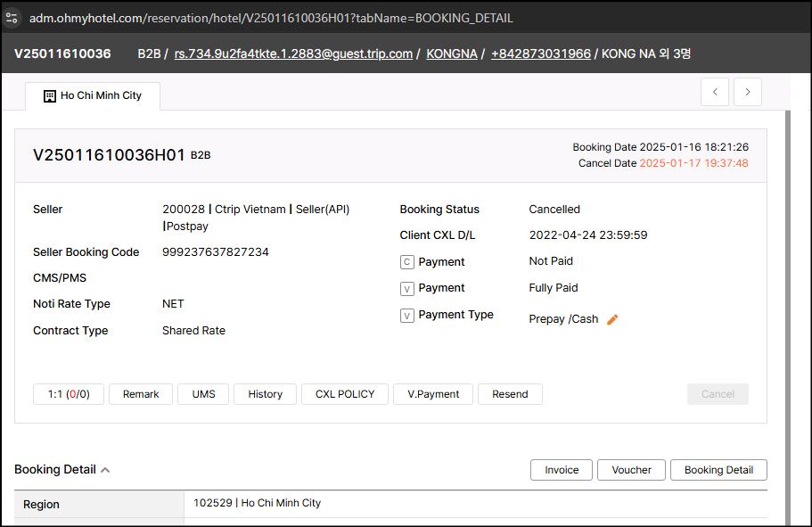Screen dimensions: 812x527
Task: Click the +842873031966 phone number link
Action: (x=540, y=54)
